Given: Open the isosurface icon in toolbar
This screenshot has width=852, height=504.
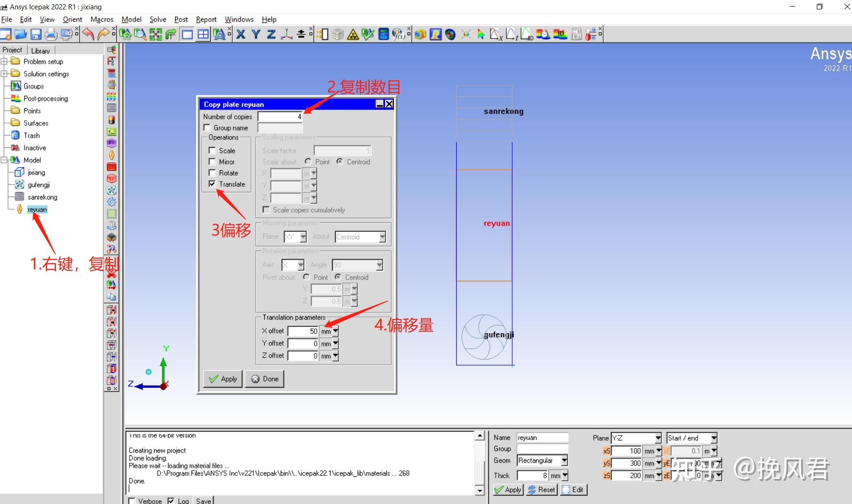Looking at the screenshot, I should click(x=450, y=34).
